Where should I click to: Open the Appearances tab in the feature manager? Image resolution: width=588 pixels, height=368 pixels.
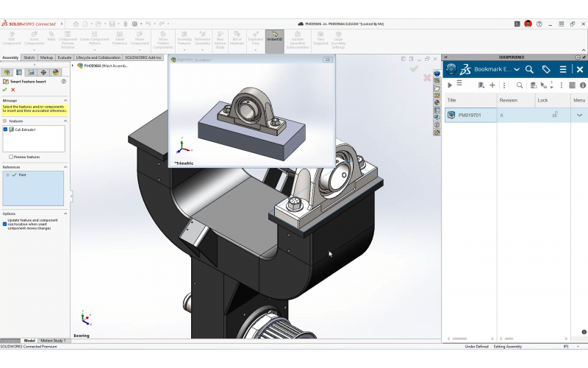click(55, 72)
